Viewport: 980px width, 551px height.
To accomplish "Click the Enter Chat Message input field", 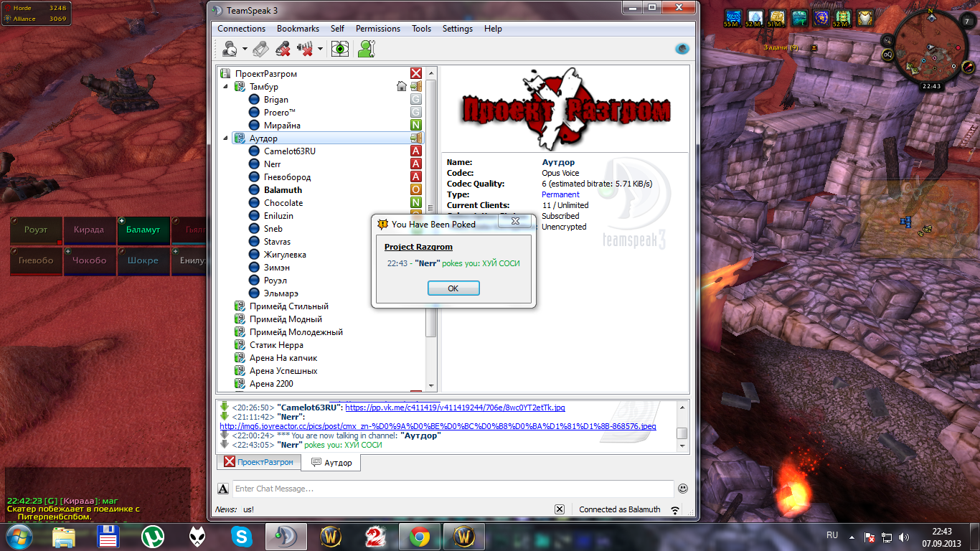I will 452,489.
